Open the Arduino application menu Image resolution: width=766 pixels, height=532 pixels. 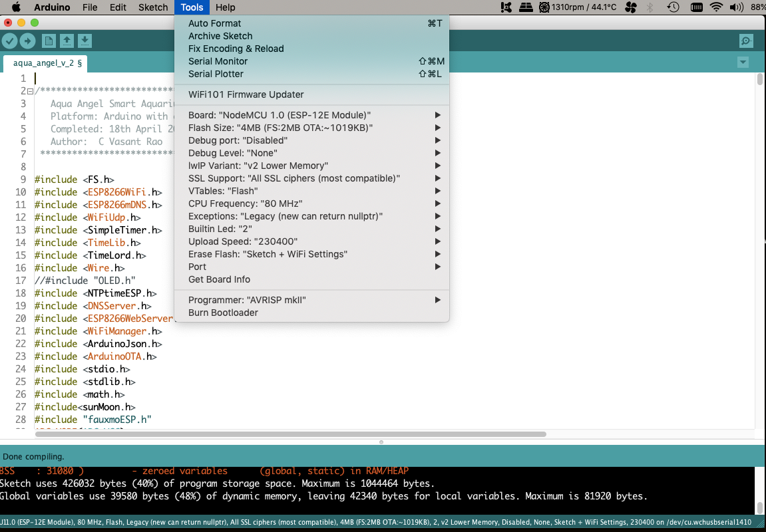(52, 7)
